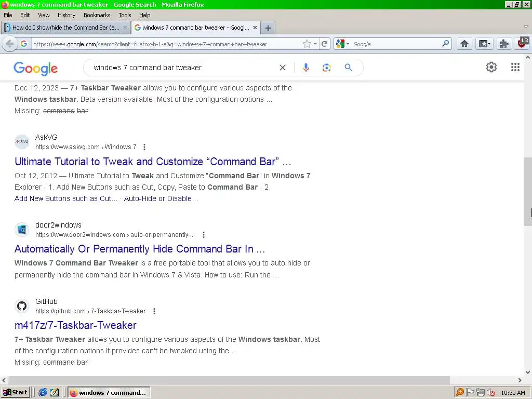Image resolution: width=532 pixels, height=399 pixels.
Task: Open more options for AskVG result
Action: 144,147
